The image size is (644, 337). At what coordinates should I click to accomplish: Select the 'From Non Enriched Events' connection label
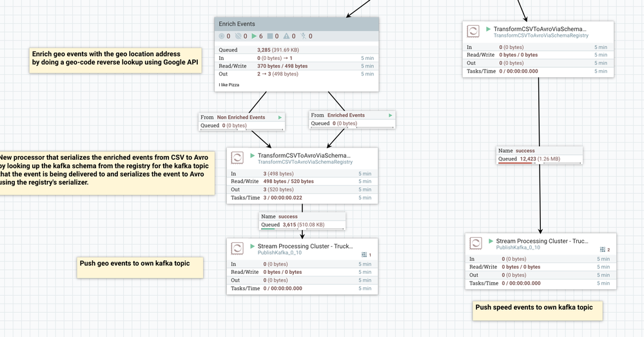tap(242, 122)
